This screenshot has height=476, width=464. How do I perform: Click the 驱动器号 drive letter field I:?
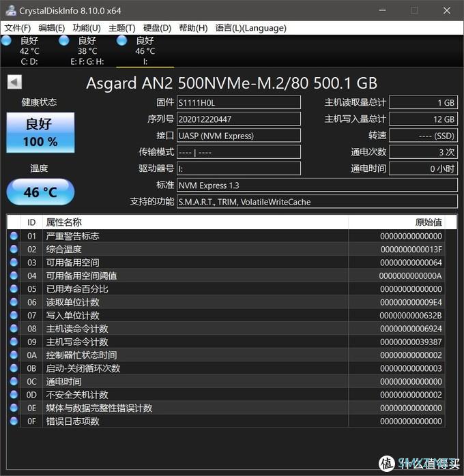point(239,168)
